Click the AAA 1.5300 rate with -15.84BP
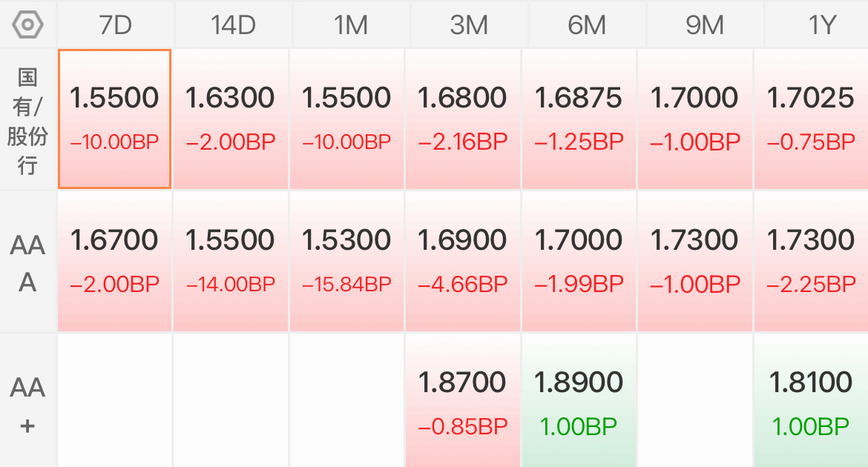This screenshot has height=467, width=868. coord(346,261)
